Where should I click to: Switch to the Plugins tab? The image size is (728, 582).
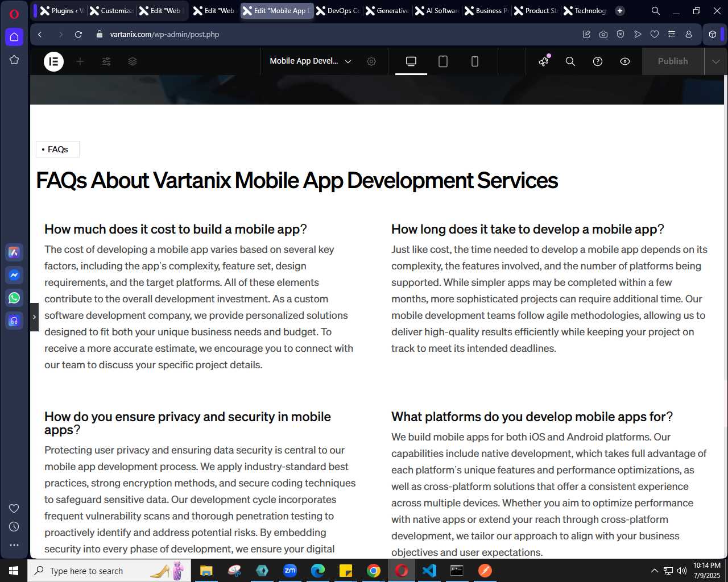(62, 11)
